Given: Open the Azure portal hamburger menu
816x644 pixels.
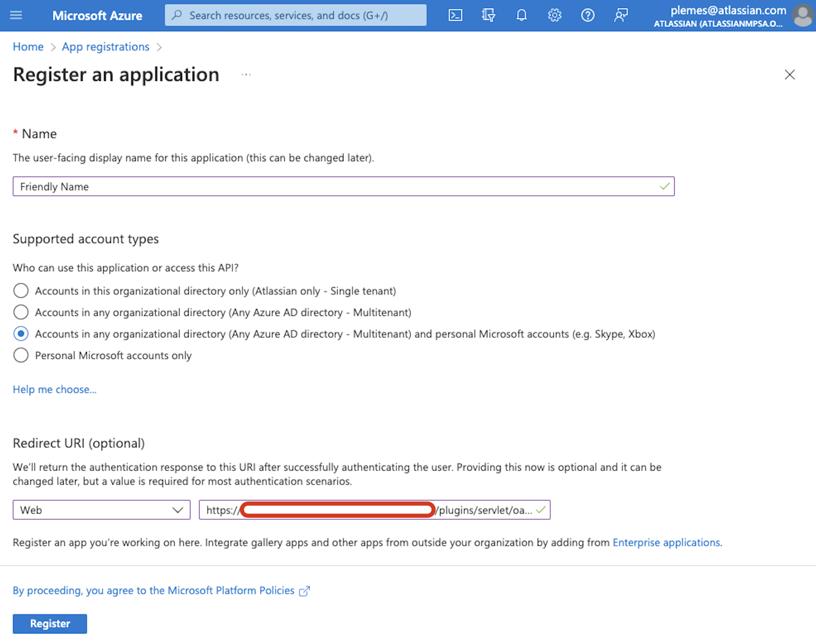Looking at the screenshot, I should (16, 16).
